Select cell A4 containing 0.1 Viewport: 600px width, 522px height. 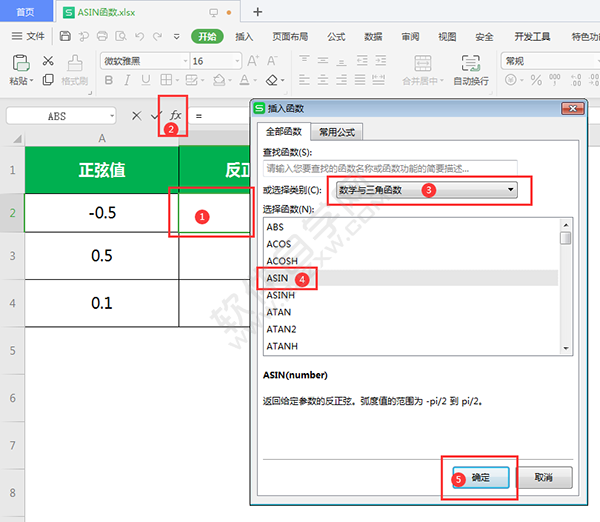tap(102, 303)
